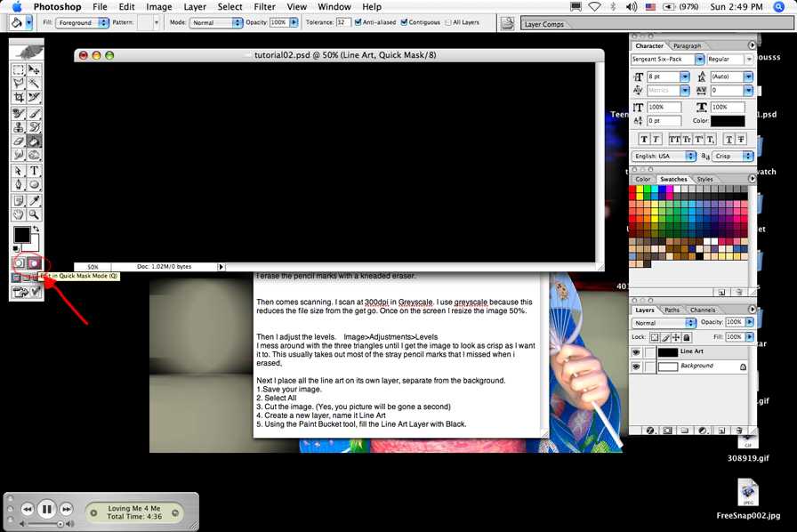Open the Select menu
797x532 pixels.
pyautogui.click(x=229, y=6)
